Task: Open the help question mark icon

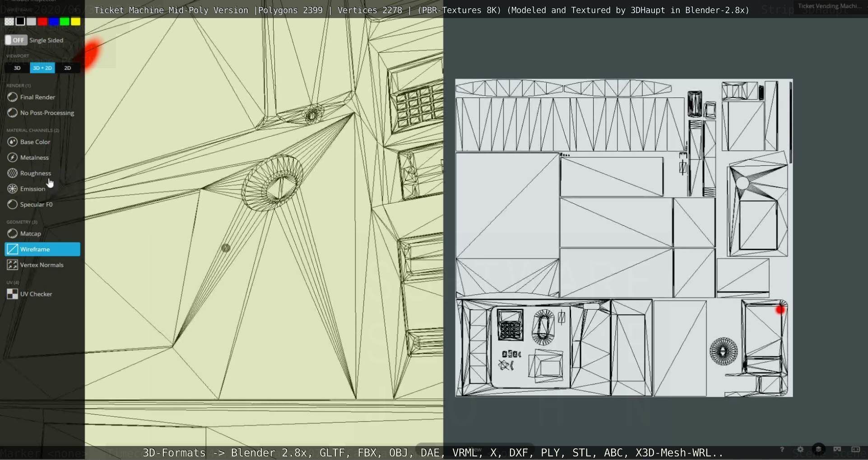Action: [782, 449]
